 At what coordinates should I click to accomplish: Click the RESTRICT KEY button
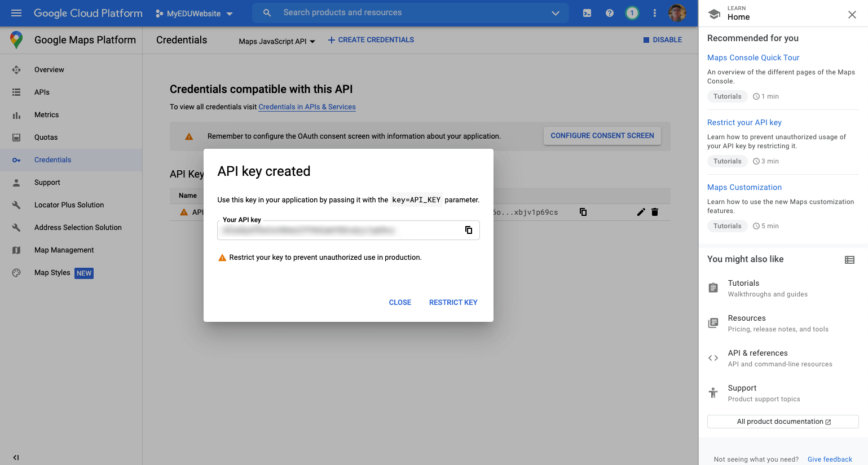pyautogui.click(x=453, y=303)
